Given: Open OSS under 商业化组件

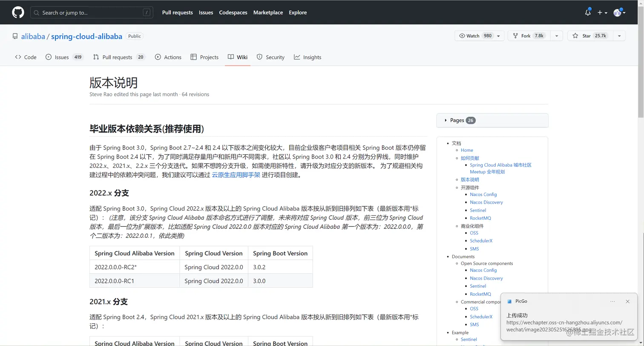Looking at the screenshot, I should point(474,233).
